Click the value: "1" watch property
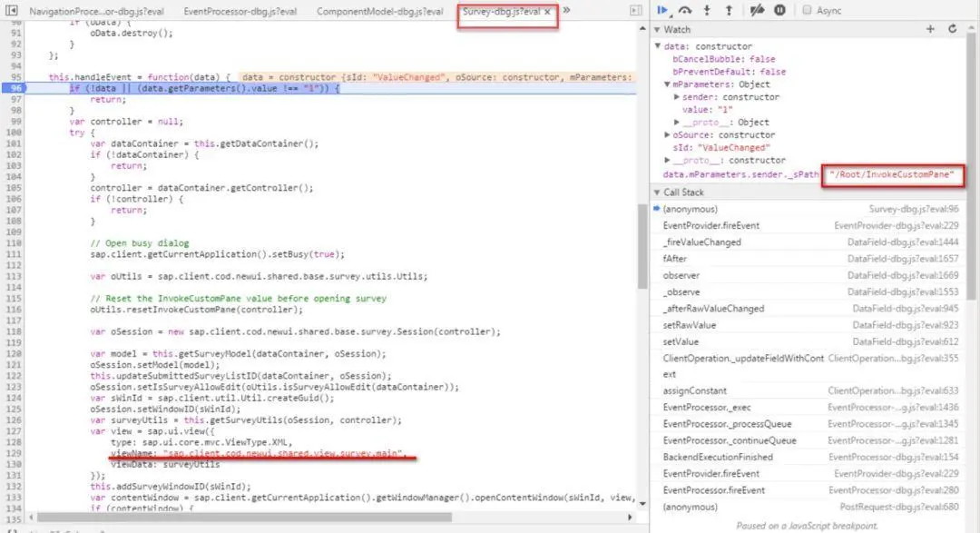 pyautogui.click(x=707, y=110)
